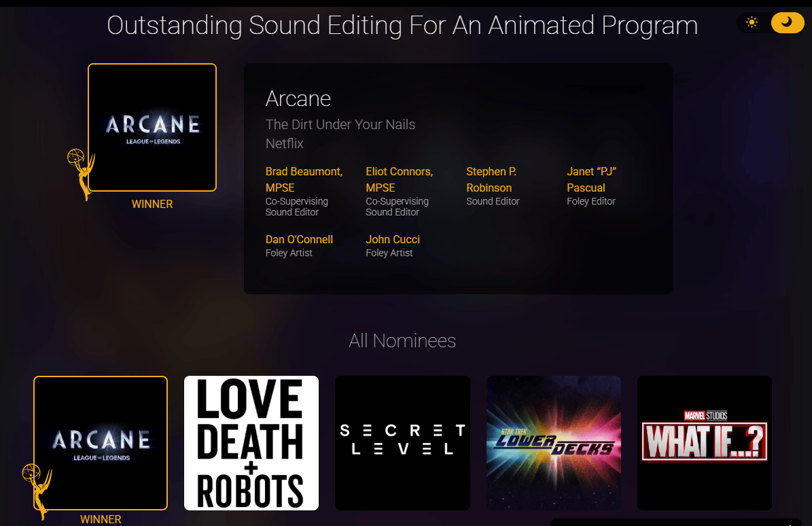Click the 'Netflix' network text
This screenshot has height=526, width=812.
[x=284, y=143]
